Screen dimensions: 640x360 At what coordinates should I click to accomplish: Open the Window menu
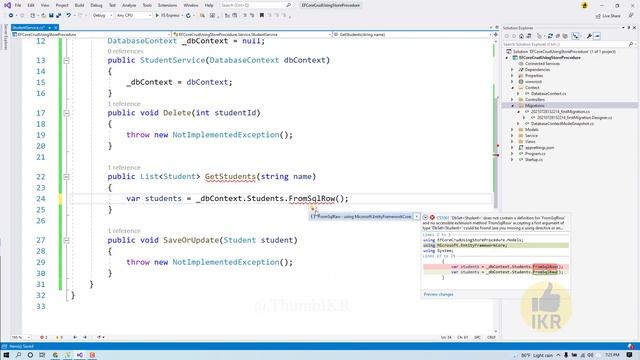tap(191, 5)
